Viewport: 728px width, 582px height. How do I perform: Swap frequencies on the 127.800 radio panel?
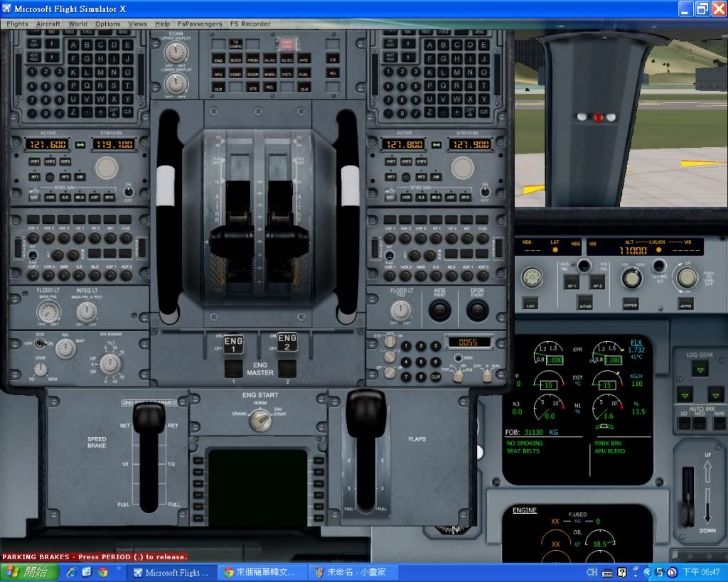click(437, 145)
